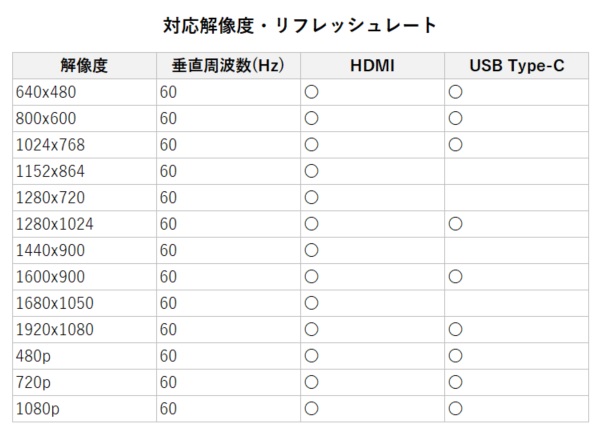Click the USB Type-C column header

[x=516, y=66]
